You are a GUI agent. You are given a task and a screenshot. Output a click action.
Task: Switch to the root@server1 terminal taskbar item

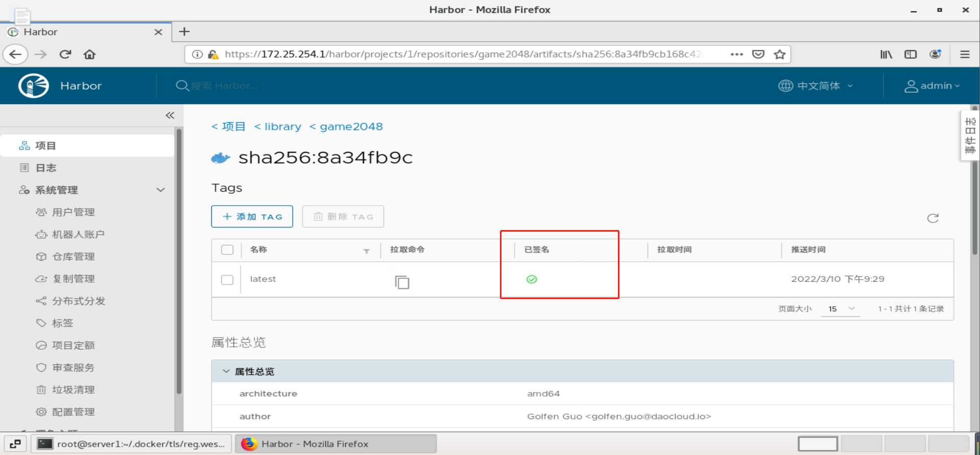[132, 444]
